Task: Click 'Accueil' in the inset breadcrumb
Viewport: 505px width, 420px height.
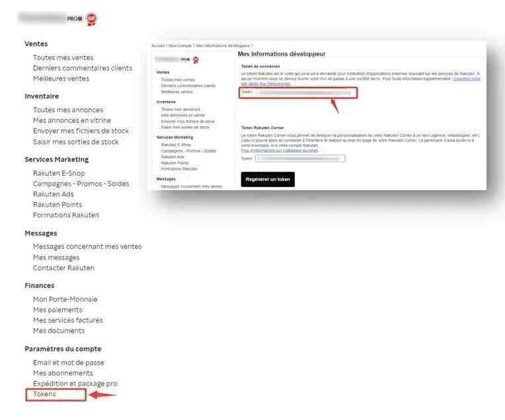Action: 158,46
